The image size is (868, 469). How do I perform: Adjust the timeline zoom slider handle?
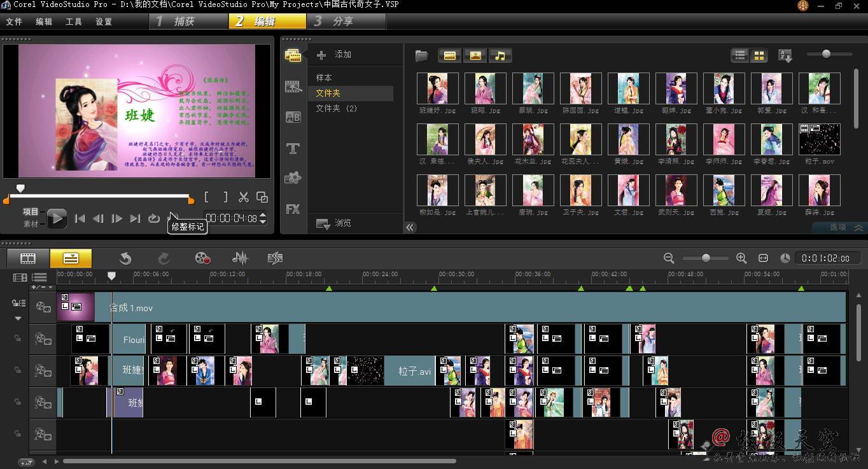click(705, 258)
